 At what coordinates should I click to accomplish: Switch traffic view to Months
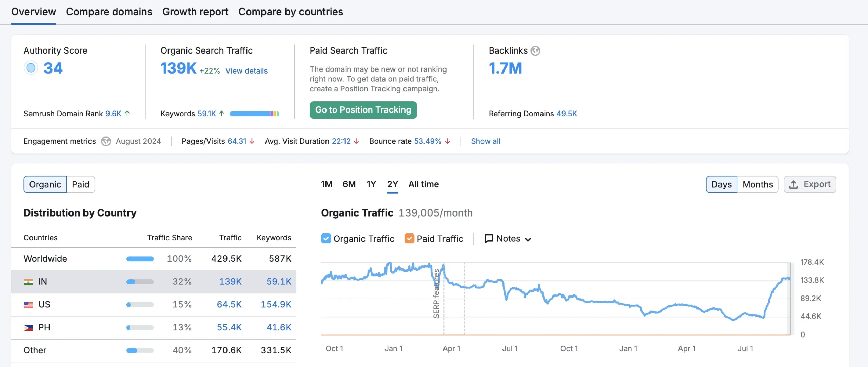click(757, 184)
